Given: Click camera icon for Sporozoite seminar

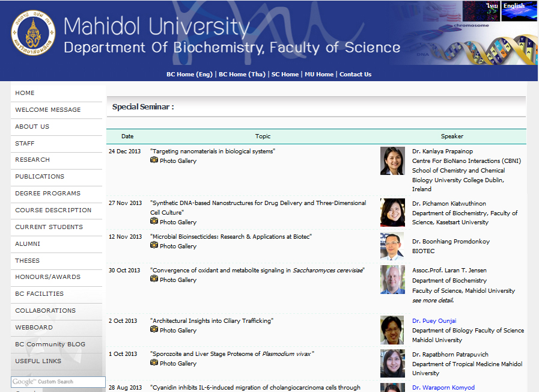Looking at the screenshot, I should click(154, 363).
